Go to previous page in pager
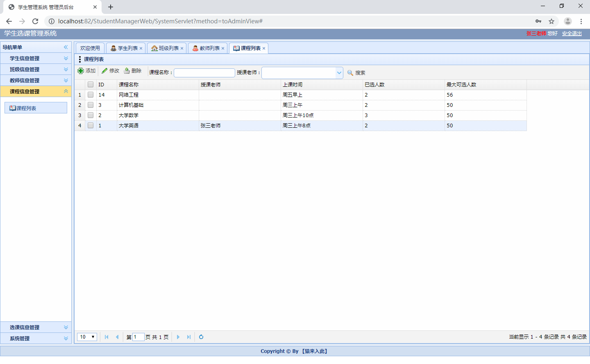Image resolution: width=590 pixels, height=364 pixels. point(117,337)
